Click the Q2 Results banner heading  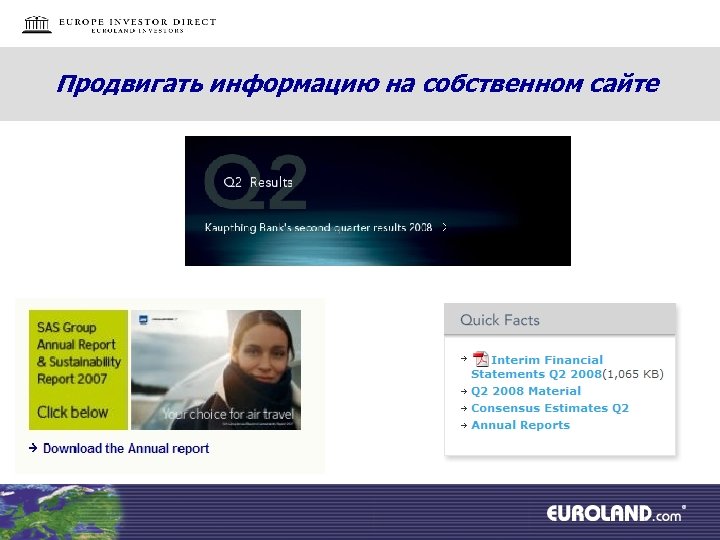pyautogui.click(x=258, y=182)
